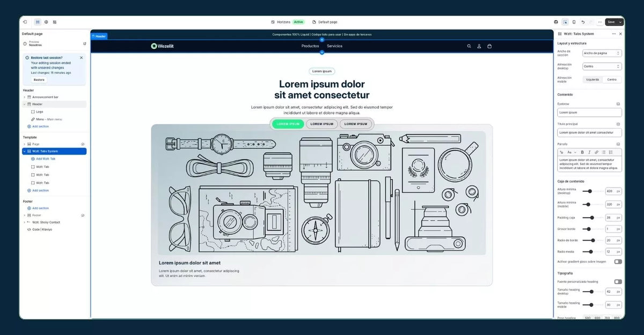The width and height of the screenshot is (644, 335).
Task: Click the Eyebrow text input field
Action: pyautogui.click(x=589, y=113)
